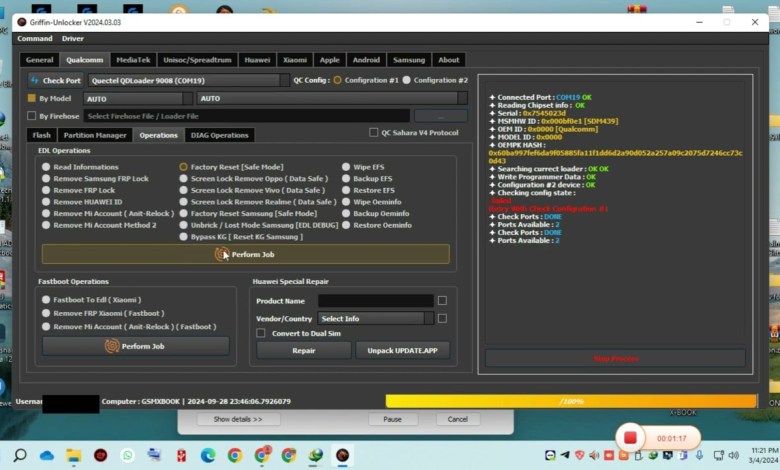Screen dimensions: 780x470
Task: Tick the checkbox next to Product Name
Action: pos(442,300)
